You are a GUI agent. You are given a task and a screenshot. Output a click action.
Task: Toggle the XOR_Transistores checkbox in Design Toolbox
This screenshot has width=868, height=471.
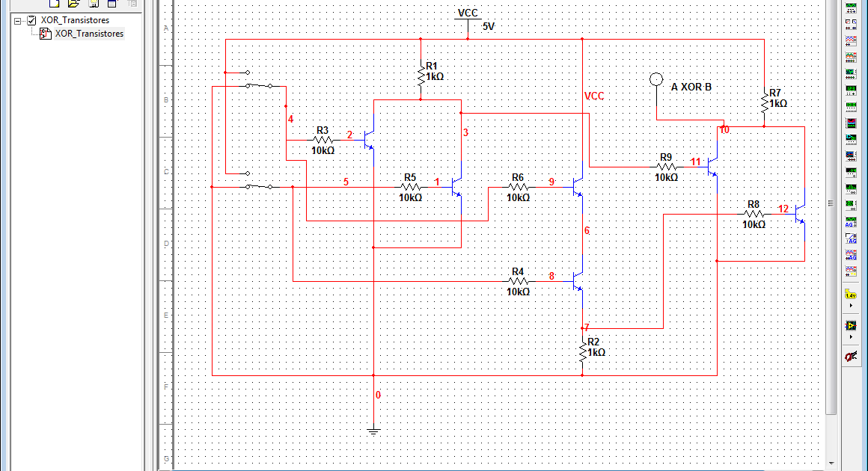pyautogui.click(x=31, y=20)
